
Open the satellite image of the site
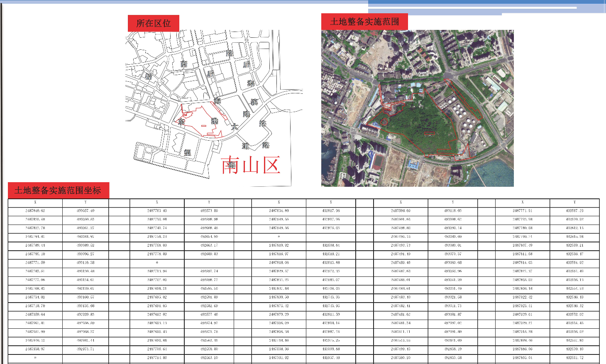417,108
